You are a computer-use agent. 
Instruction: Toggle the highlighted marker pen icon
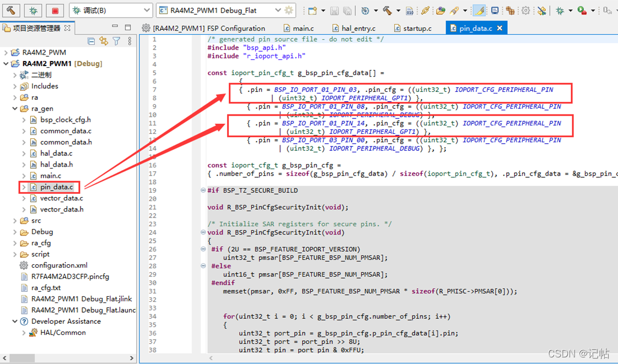479,10
